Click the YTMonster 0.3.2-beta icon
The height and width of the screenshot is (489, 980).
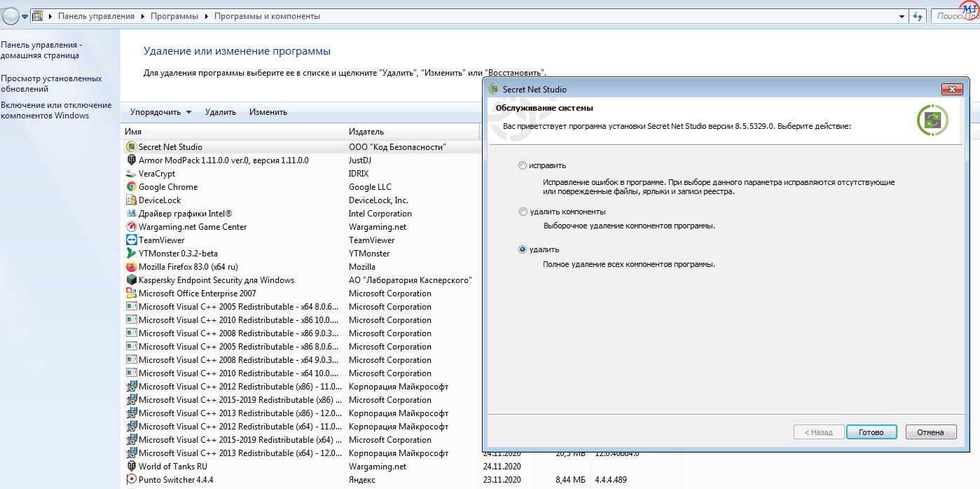point(131,254)
